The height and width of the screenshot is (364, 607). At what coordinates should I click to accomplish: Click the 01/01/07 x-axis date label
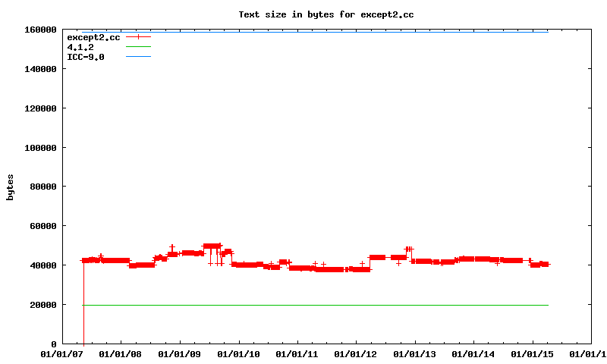[63, 354]
